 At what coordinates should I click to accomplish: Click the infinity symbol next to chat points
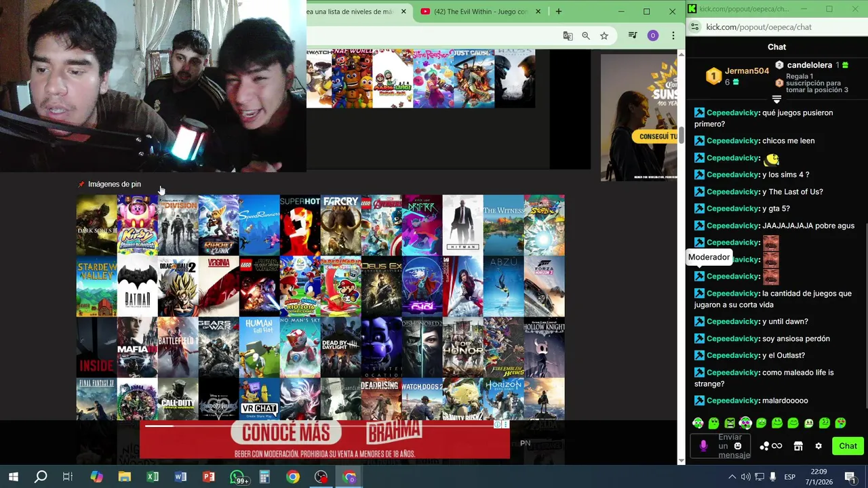click(x=777, y=446)
